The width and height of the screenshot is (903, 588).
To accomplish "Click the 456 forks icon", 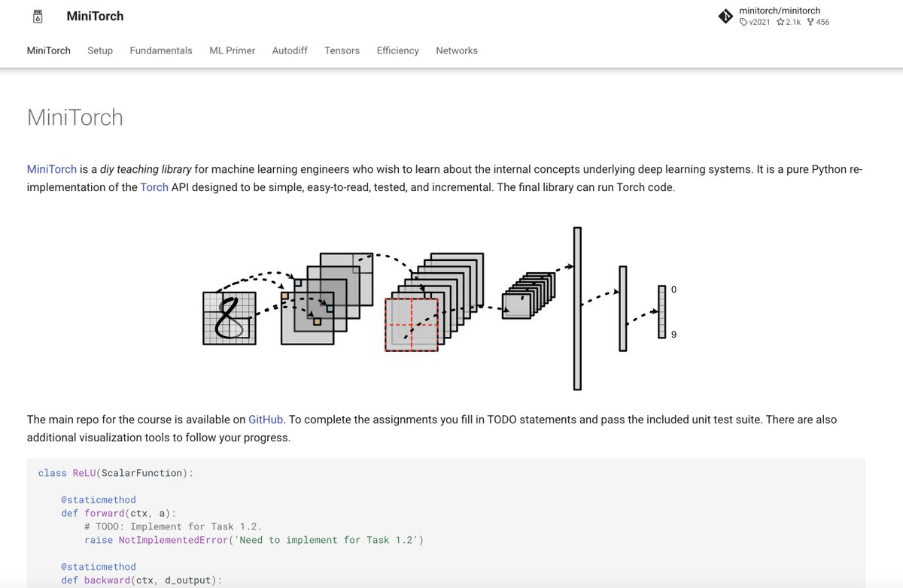I will pos(810,23).
